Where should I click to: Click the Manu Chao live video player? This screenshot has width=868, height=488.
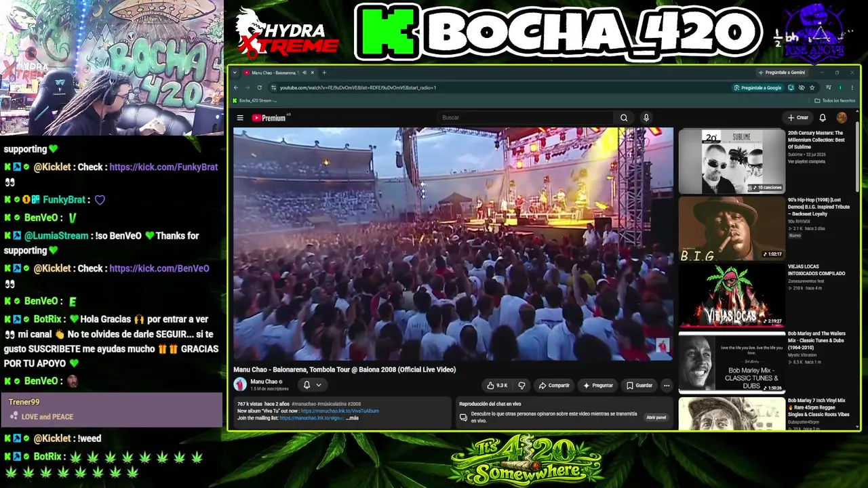click(x=453, y=244)
